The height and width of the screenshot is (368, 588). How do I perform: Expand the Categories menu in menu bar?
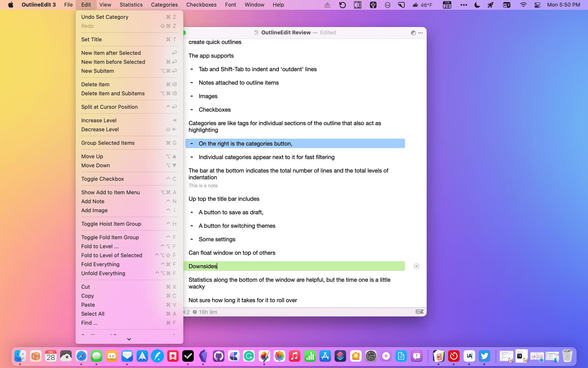coord(164,5)
